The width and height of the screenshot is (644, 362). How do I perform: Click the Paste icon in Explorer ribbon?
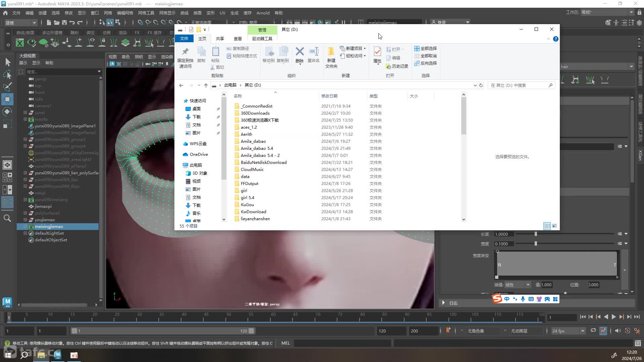[x=215, y=52]
